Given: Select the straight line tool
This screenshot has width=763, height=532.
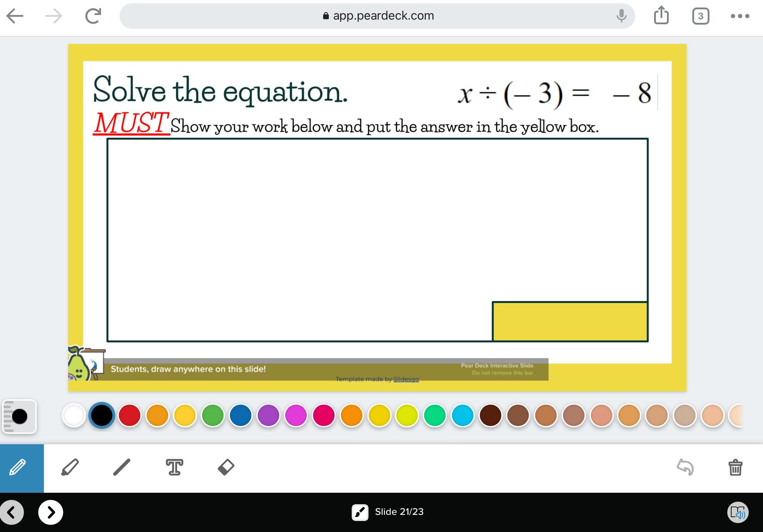Looking at the screenshot, I should point(122,467).
